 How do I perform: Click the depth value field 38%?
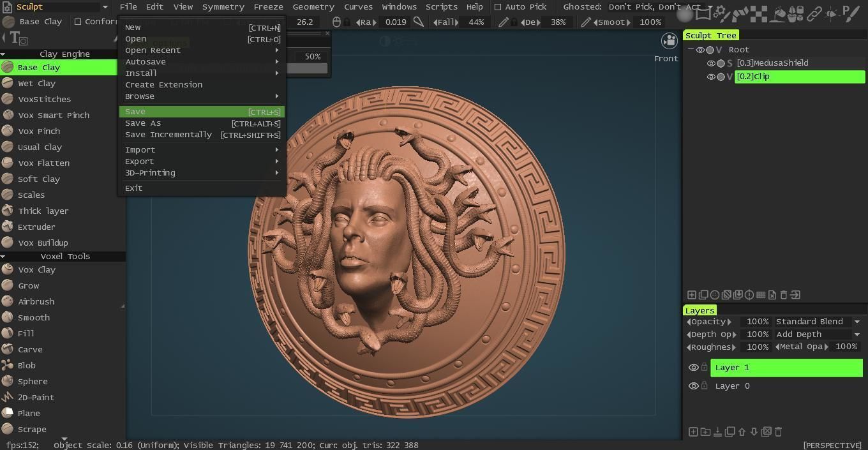(x=558, y=22)
